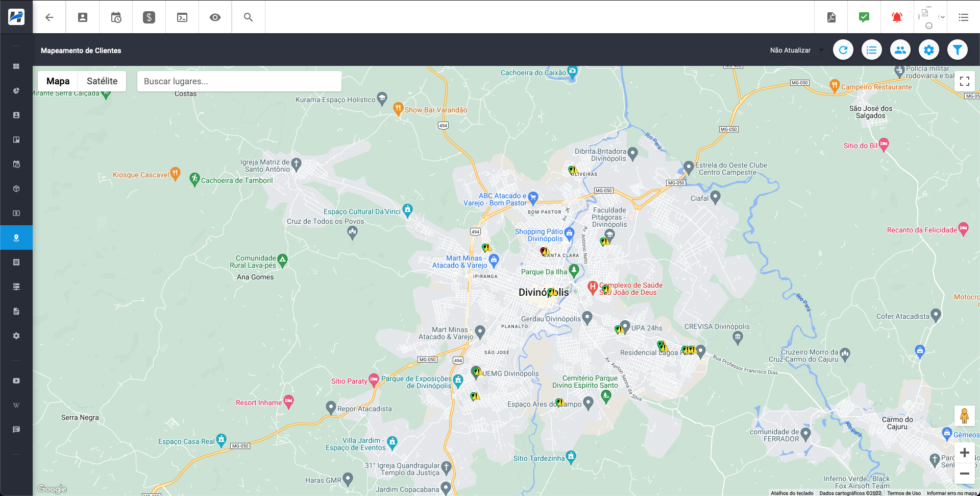Open the contacts icon in the sidebar
The image size is (980, 496).
16,115
